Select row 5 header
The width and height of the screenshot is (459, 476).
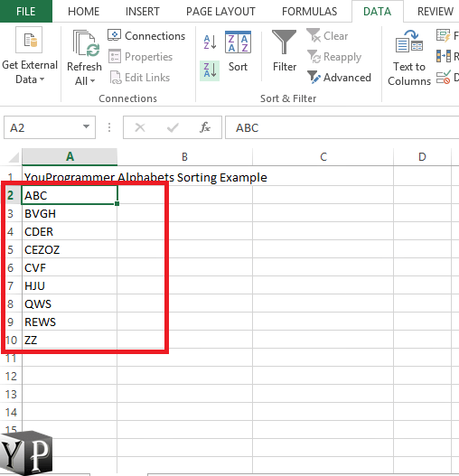tap(11, 249)
